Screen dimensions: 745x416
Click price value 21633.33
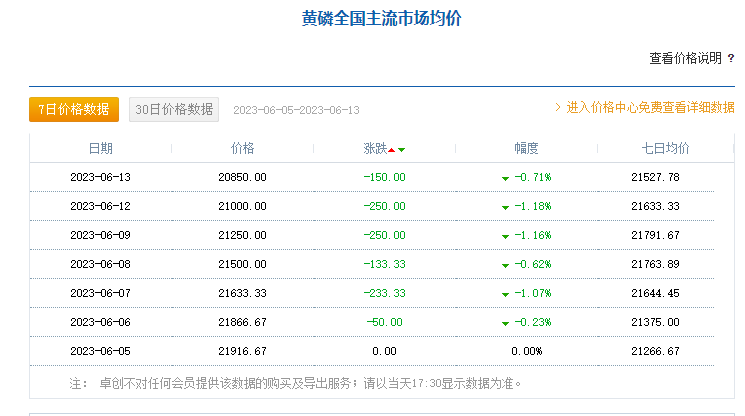[x=242, y=293]
